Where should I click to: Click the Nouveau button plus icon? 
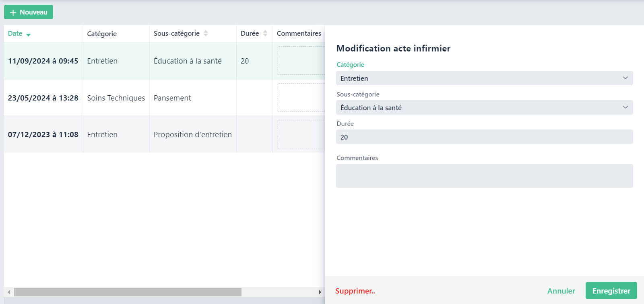tap(13, 12)
